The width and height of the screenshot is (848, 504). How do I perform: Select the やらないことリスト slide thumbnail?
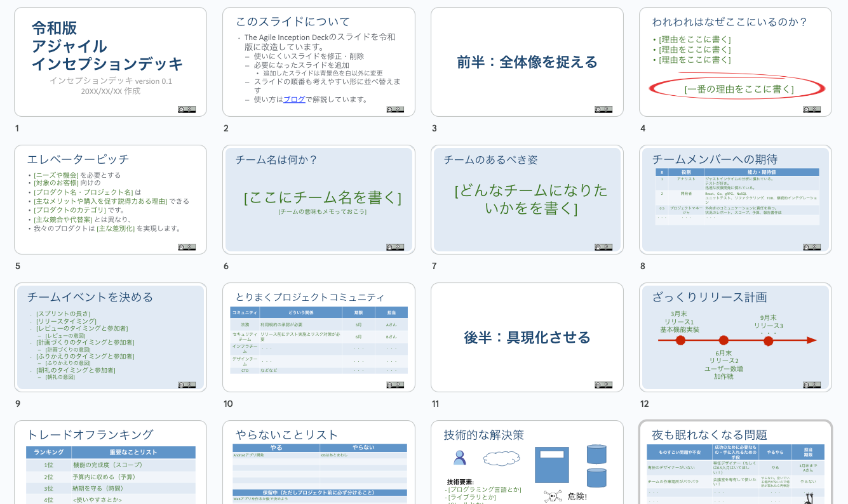point(318,463)
